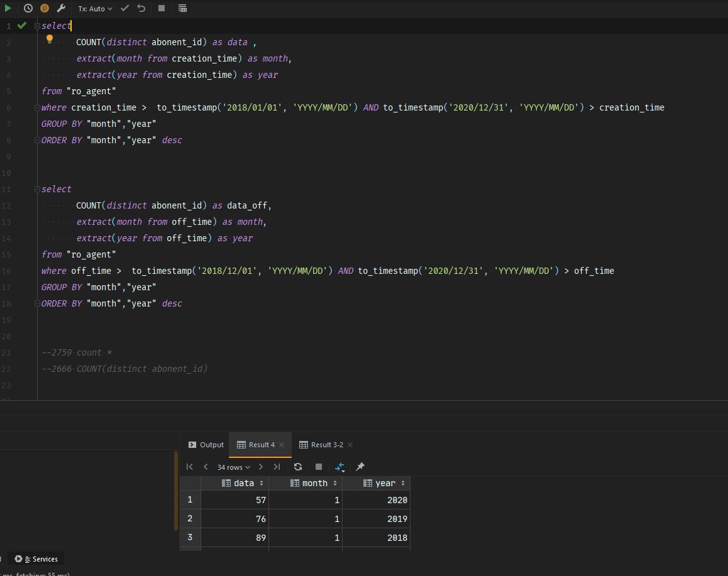The height and width of the screenshot is (576, 728).
Task: Run the query with the green Execute button
Action: coord(8,8)
